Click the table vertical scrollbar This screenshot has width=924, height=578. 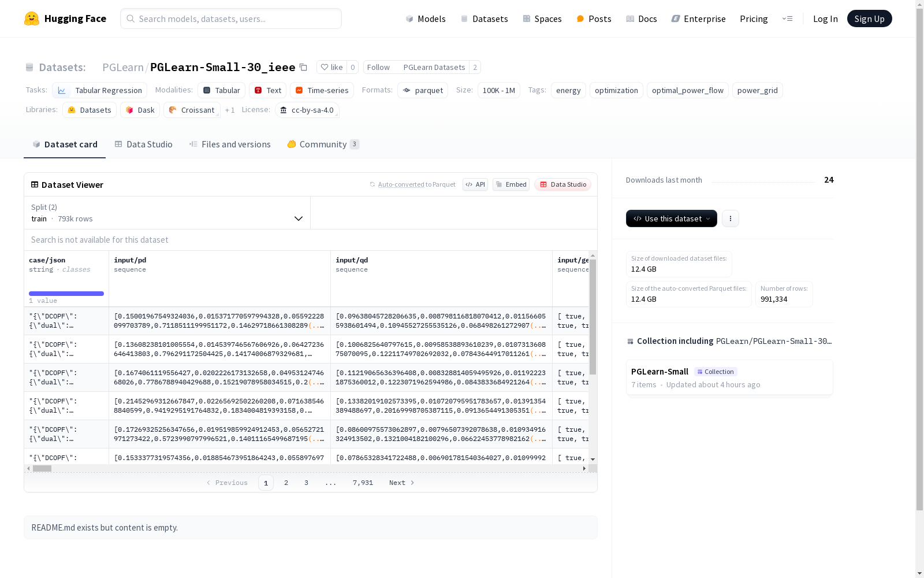(x=593, y=317)
